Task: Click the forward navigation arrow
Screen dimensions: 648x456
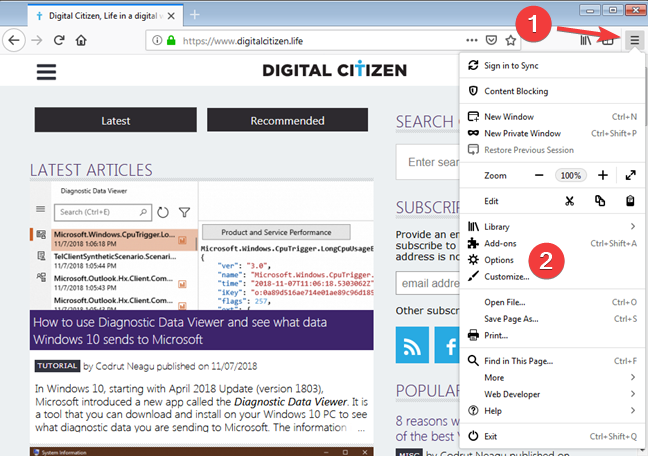Action: coord(37,40)
